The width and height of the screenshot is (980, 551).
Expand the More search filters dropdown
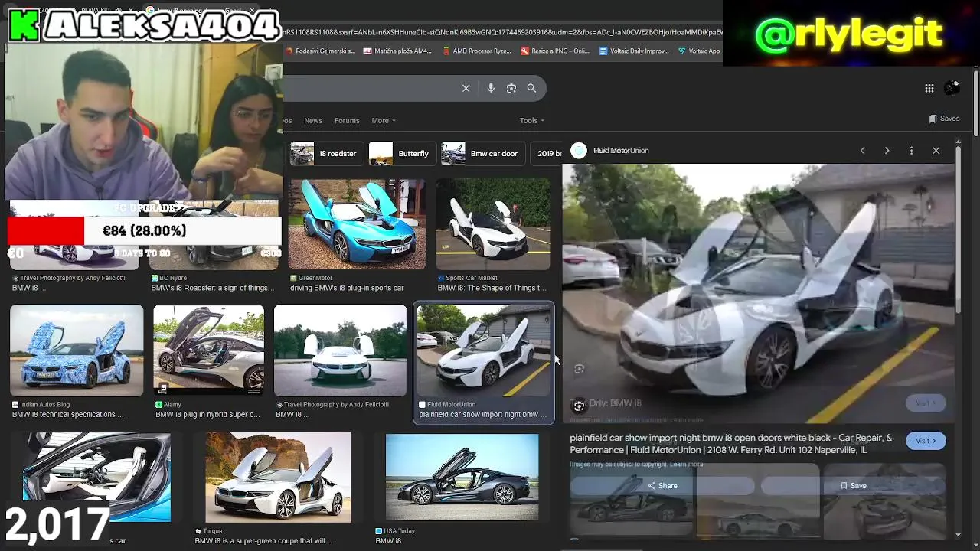pyautogui.click(x=384, y=120)
